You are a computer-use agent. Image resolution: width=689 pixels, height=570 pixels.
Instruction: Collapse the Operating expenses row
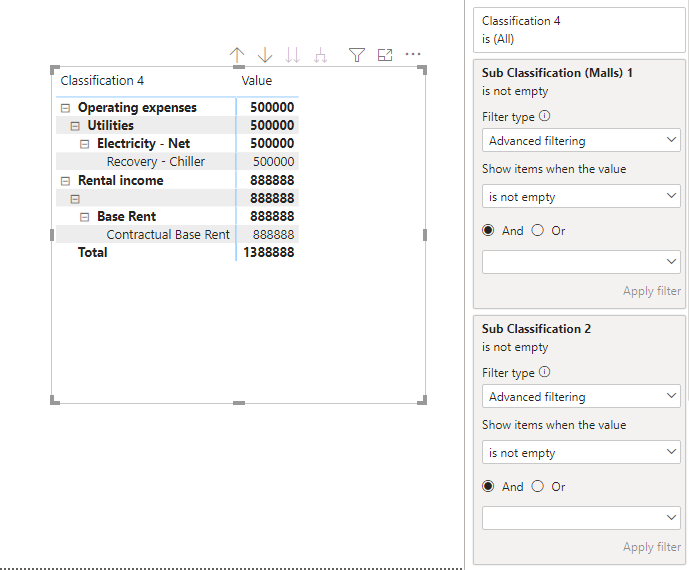[x=65, y=108]
